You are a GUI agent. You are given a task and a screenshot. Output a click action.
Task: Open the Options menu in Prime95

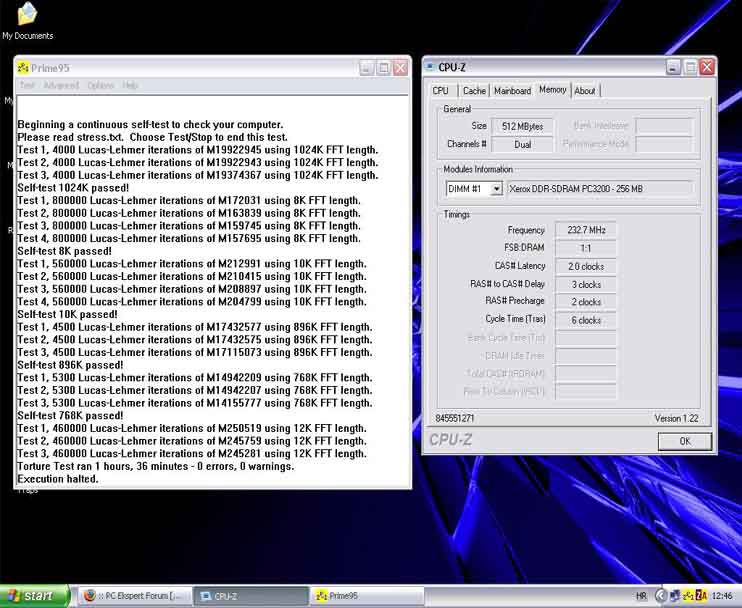(x=100, y=86)
